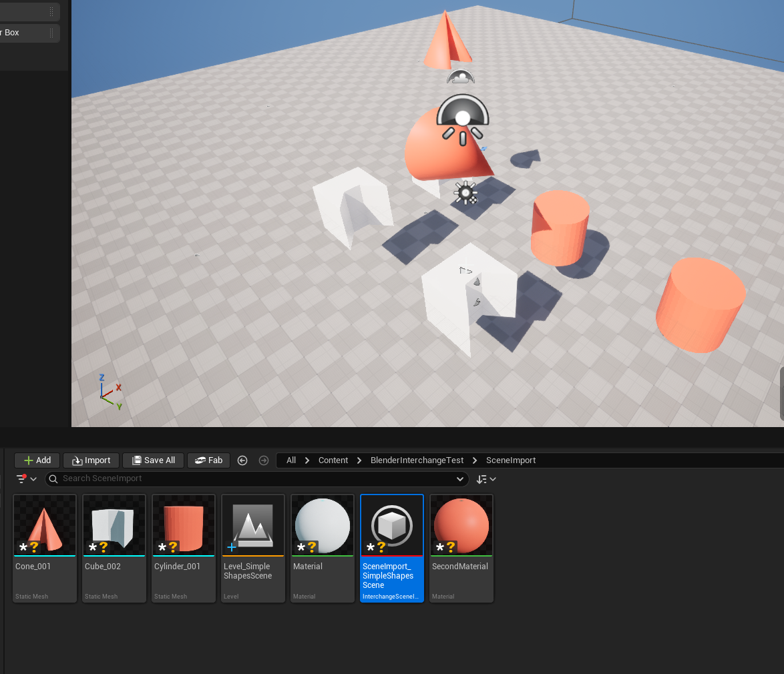The width and height of the screenshot is (784, 674).
Task: Navigate to BlenderInterchangeTest in breadcrumb path
Action: [x=417, y=460]
